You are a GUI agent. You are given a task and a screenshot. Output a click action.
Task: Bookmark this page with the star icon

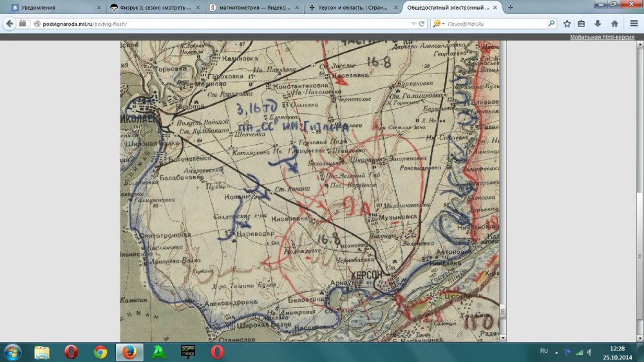567,23
